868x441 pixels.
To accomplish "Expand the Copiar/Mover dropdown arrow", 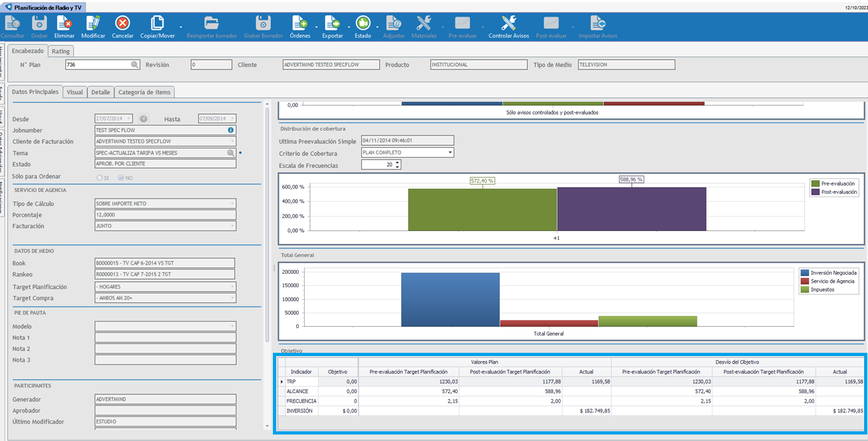I will tap(181, 27).
